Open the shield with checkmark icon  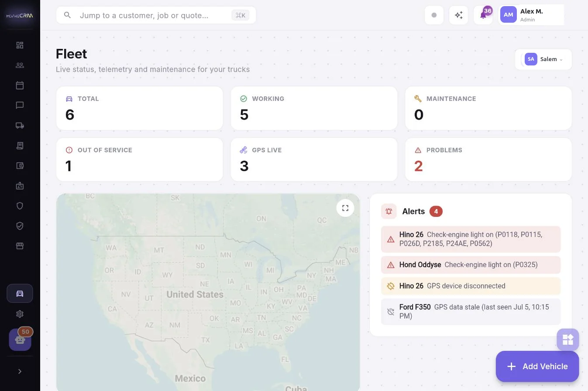(20, 226)
